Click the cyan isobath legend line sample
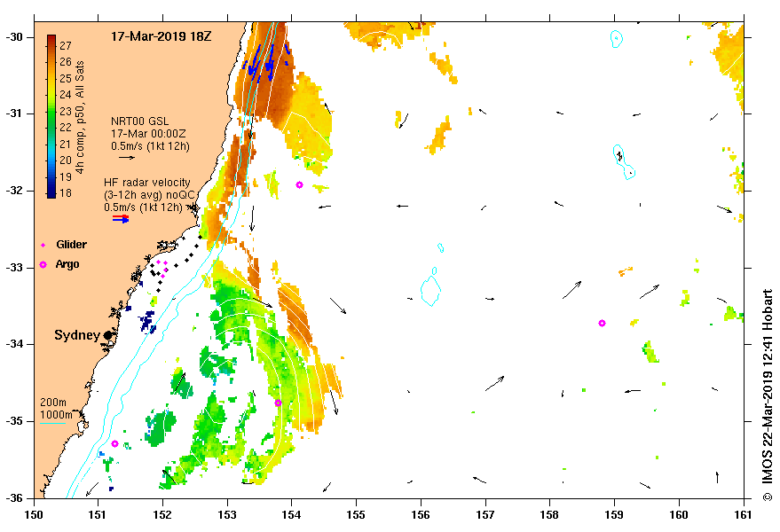Image resolution: width=780 pixels, height=532 pixels. 52,424
